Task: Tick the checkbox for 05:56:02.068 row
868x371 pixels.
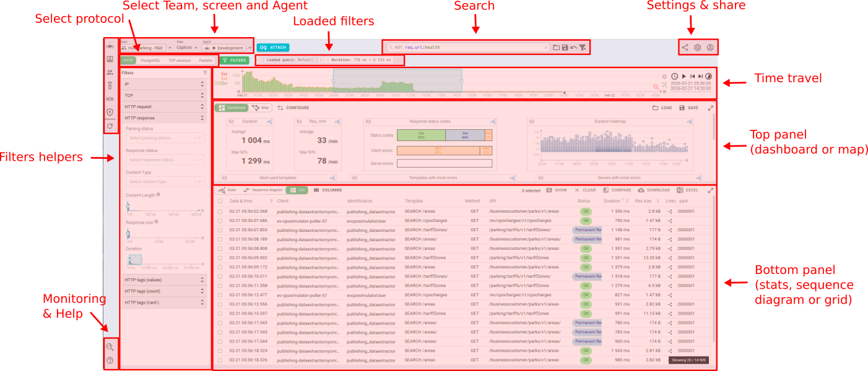Action: [x=220, y=211]
